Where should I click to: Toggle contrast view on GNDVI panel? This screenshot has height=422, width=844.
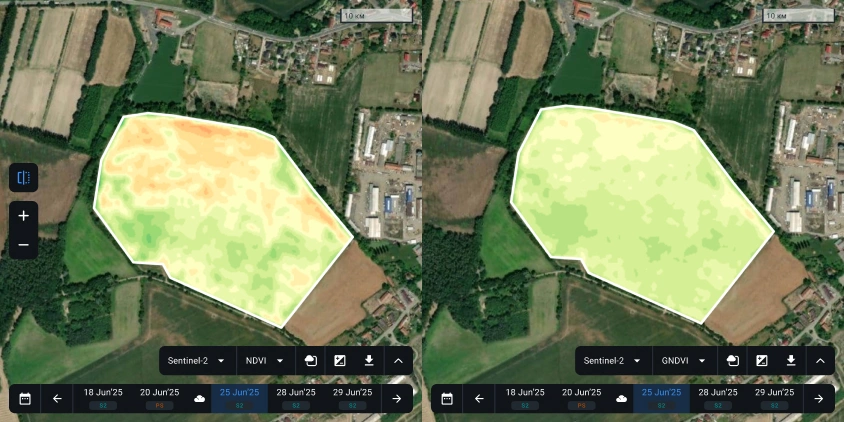[762, 360]
